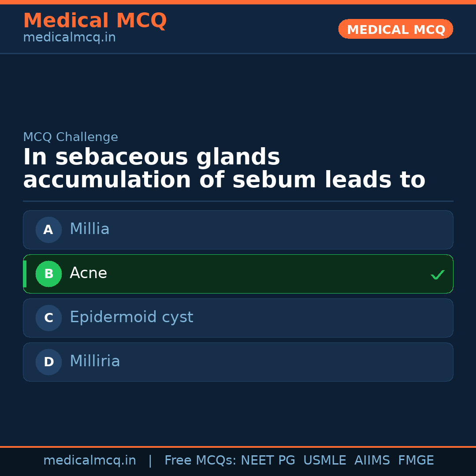Image resolution: width=476 pixels, height=476 pixels.
Task: Select the Millia answer option
Action: coord(238,230)
